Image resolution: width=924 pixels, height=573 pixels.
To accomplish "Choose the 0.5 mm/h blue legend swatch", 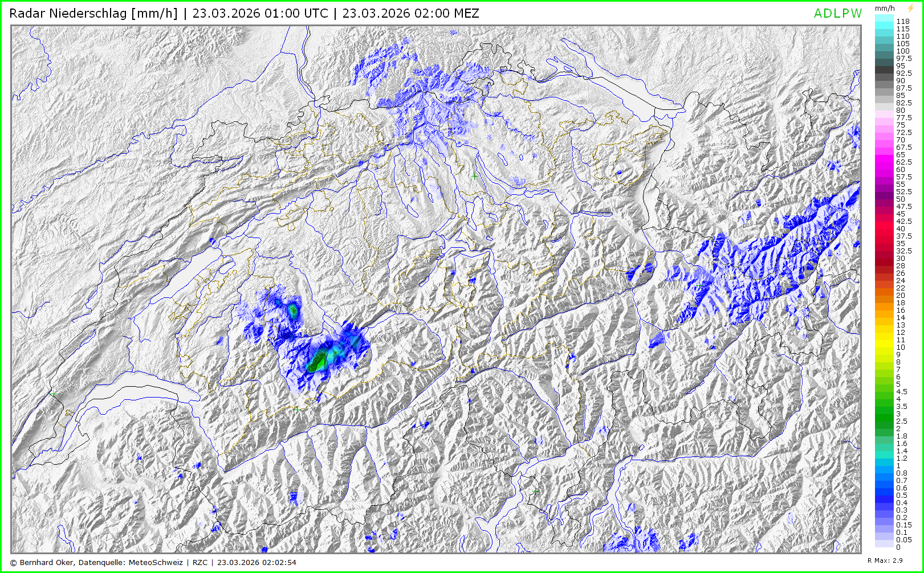I will pyautogui.click(x=884, y=496).
